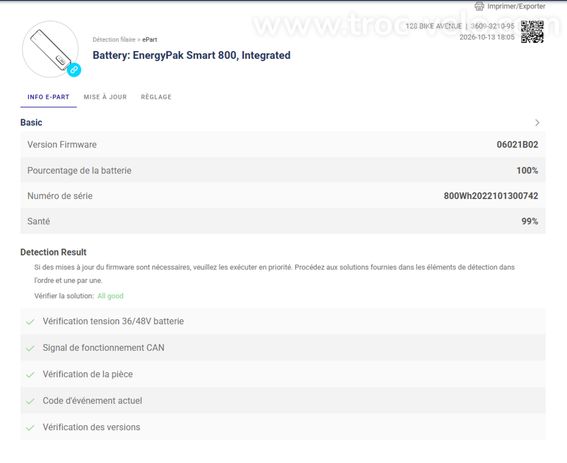567x463 pixels.
Task: Switch to the INFO E-PART tab
Action: point(48,97)
